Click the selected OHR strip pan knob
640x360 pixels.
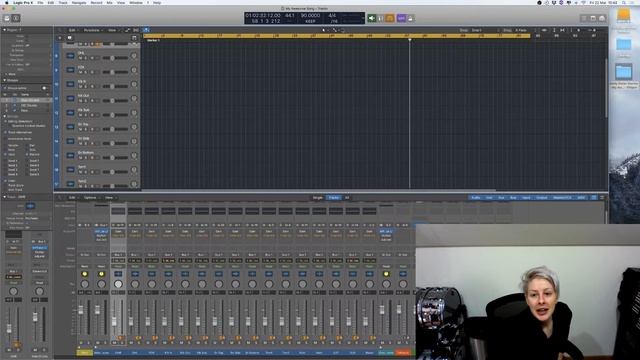click(x=118, y=284)
